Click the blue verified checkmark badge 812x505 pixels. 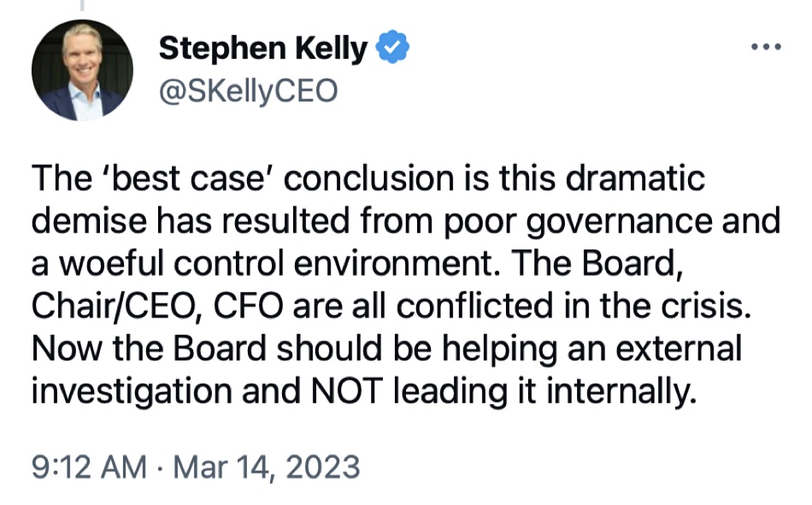[392, 47]
